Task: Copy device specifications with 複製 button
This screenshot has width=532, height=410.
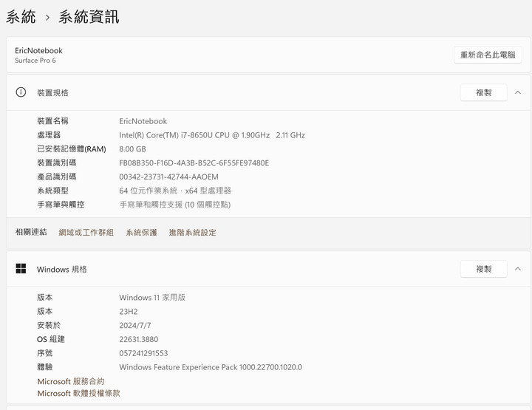Action: click(x=483, y=92)
